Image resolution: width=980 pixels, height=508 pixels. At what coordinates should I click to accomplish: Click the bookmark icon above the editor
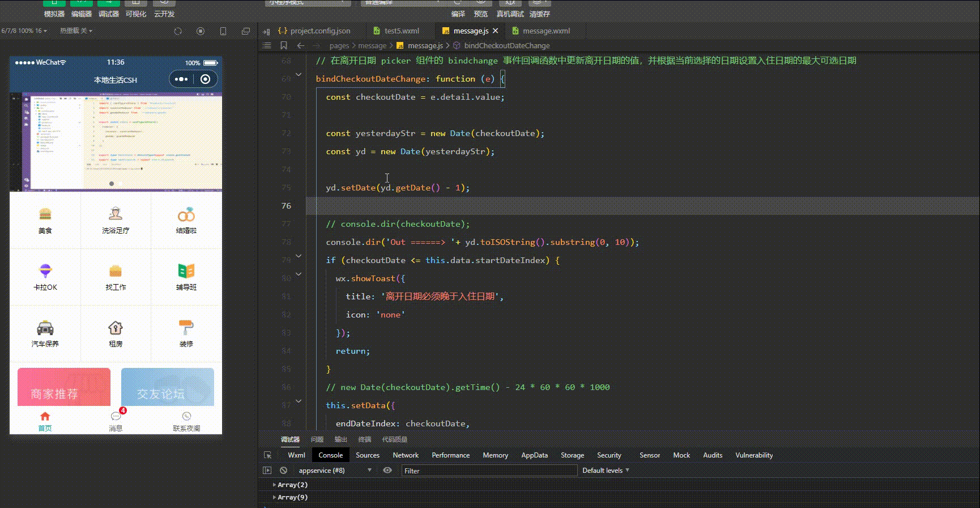(284, 45)
